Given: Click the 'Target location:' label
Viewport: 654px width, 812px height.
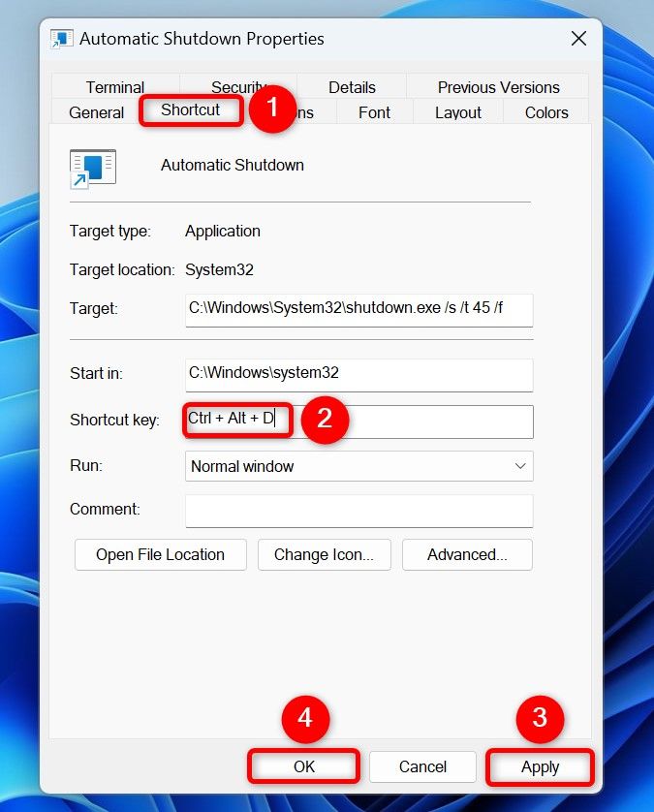Looking at the screenshot, I should (x=122, y=269).
